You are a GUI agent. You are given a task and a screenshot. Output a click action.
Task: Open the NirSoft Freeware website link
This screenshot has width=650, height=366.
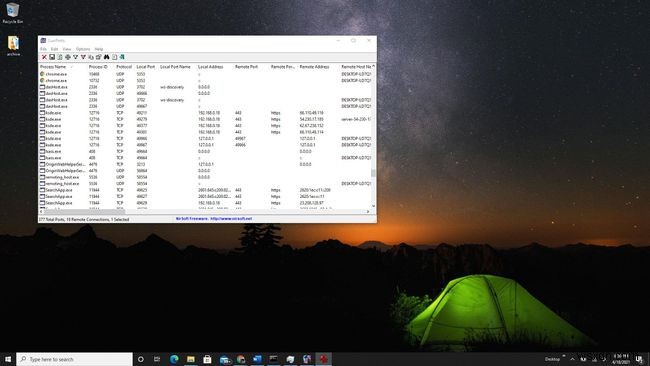pos(214,218)
